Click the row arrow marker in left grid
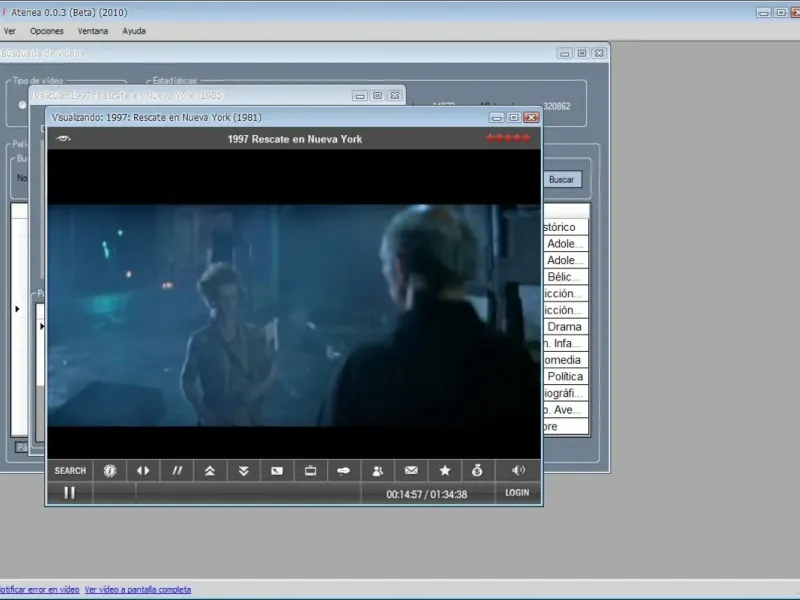Image resolution: width=800 pixels, height=600 pixels. click(17, 309)
